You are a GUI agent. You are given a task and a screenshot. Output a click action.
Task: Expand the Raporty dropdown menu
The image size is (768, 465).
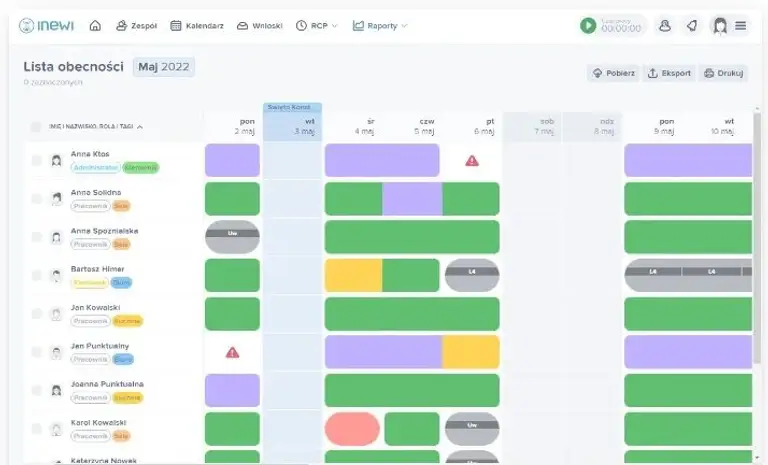[x=380, y=26]
